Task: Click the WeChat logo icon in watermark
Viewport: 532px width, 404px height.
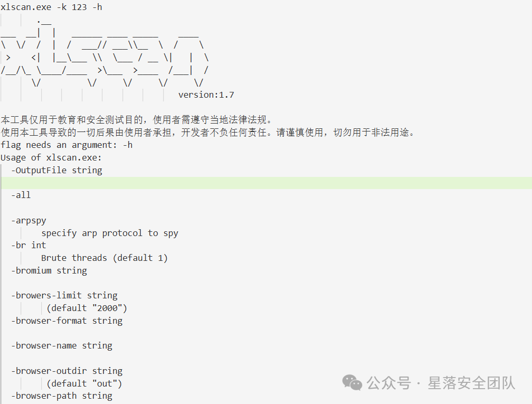Action: click(x=352, y=383)
